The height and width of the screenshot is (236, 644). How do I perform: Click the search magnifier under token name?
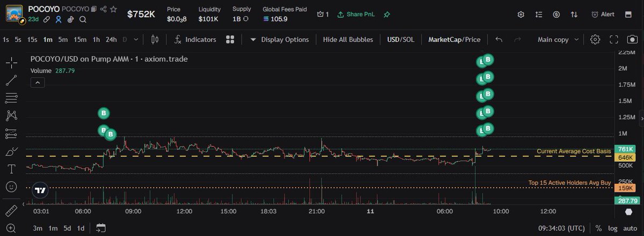[x=83, y=19]
